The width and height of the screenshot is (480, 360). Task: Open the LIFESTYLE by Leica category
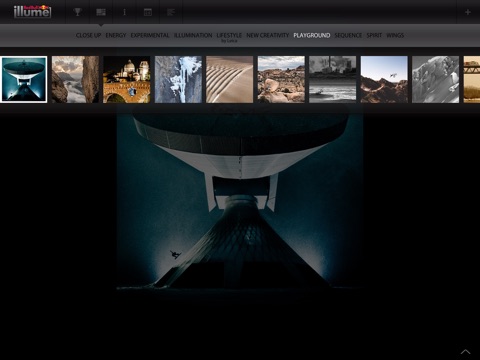229,37
